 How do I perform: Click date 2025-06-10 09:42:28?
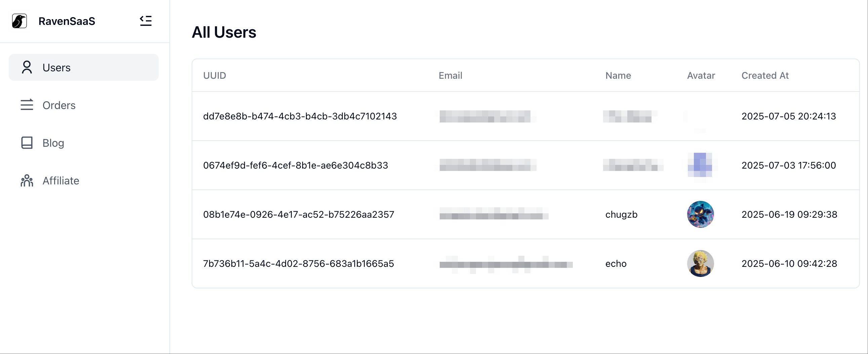click(789, 263)
